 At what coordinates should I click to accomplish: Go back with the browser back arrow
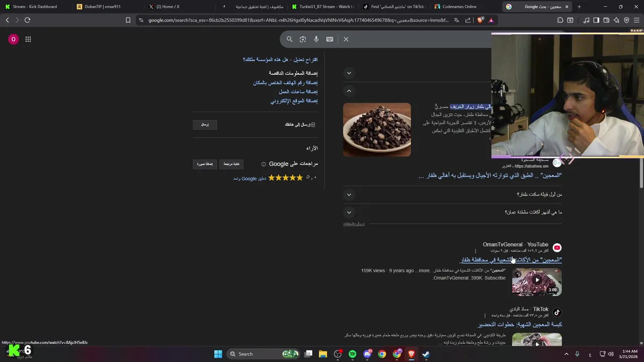7,20
